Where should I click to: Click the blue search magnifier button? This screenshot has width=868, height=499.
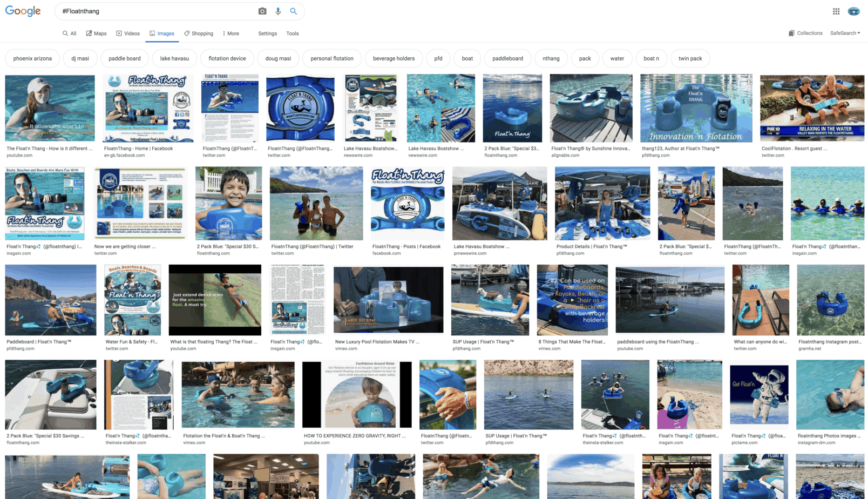click(x=294, y=11)
